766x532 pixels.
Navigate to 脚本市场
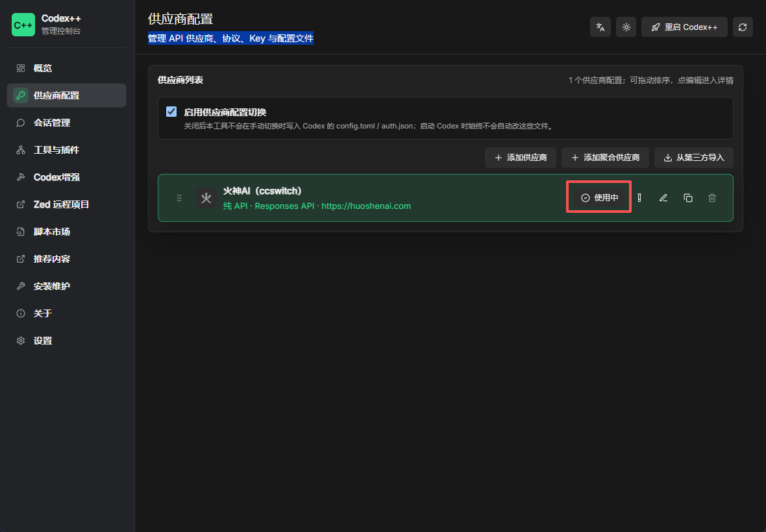coord(66,232)
